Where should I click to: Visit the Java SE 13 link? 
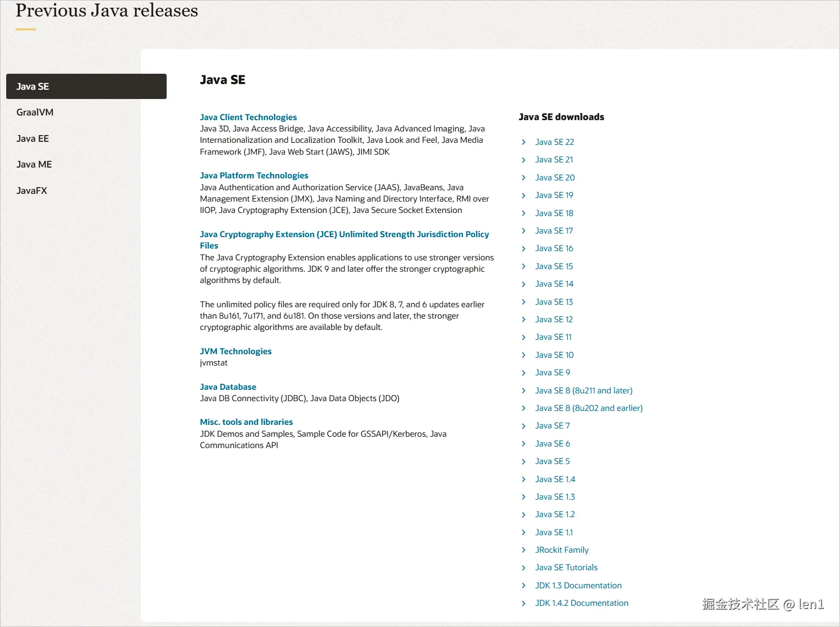554,302
